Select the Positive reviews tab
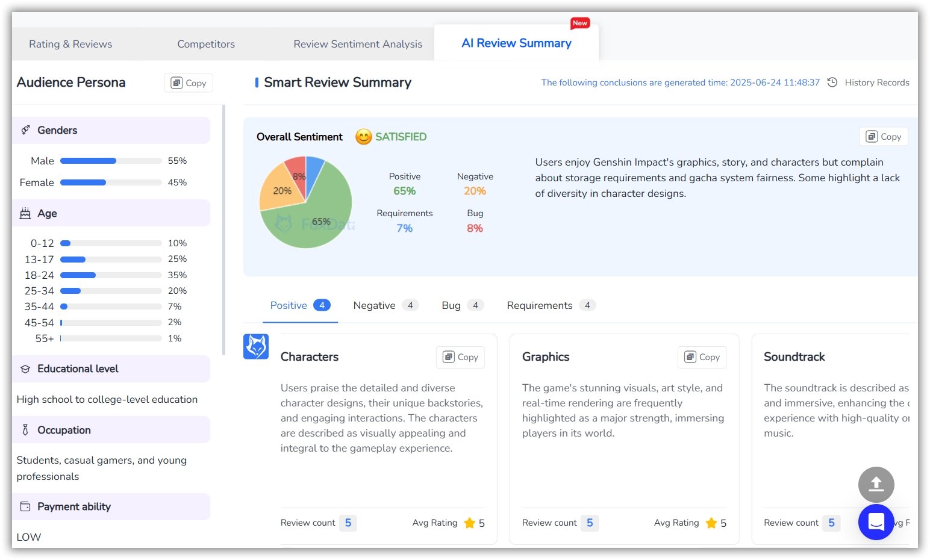The height and width of the screenshot is (560, 930). tap(300, 305)
